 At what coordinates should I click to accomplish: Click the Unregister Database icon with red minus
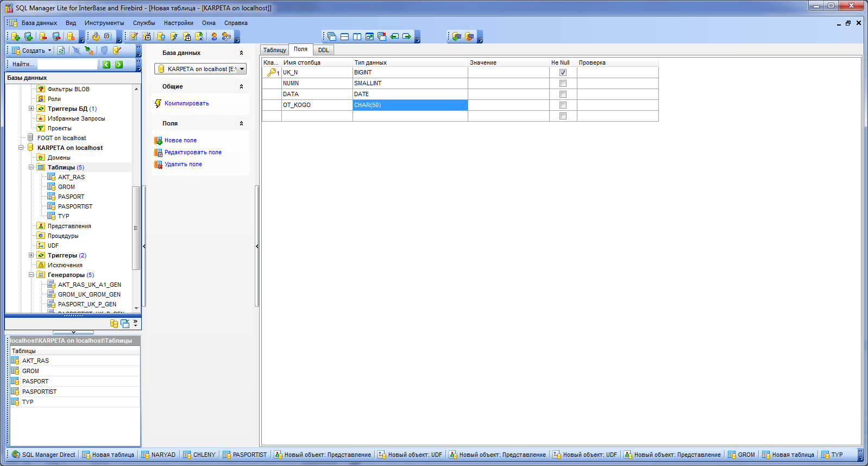coord(43,36)
